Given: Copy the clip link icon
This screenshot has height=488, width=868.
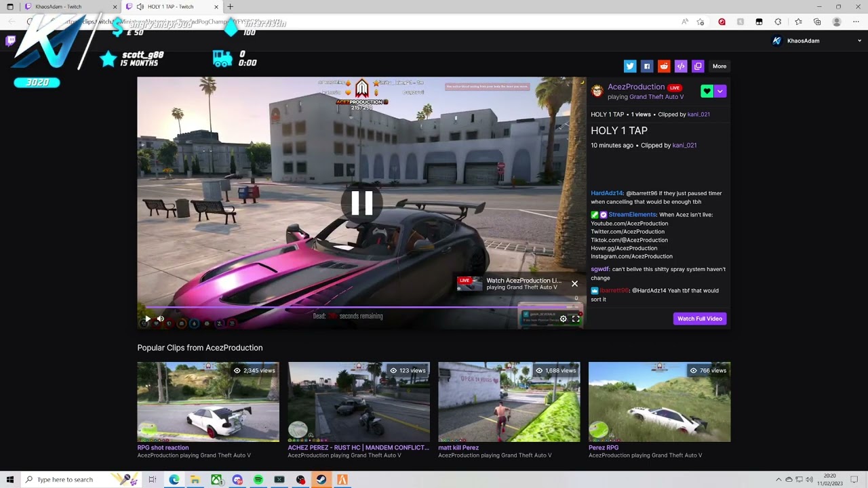Looking at the screenshot, I should (698, 66).
